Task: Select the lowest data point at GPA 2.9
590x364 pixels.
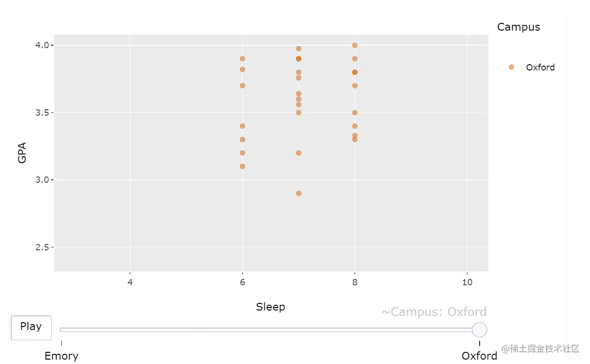Action: [x=299, y=193]
